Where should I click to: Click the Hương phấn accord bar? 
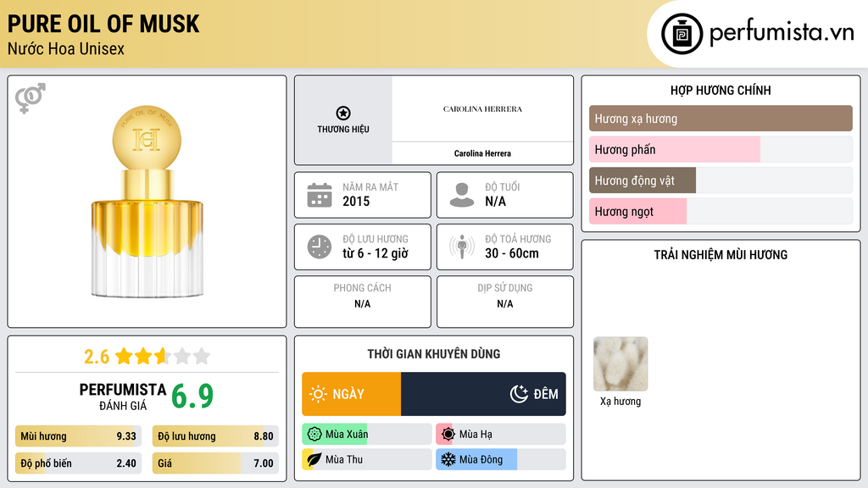pos(720,150)
